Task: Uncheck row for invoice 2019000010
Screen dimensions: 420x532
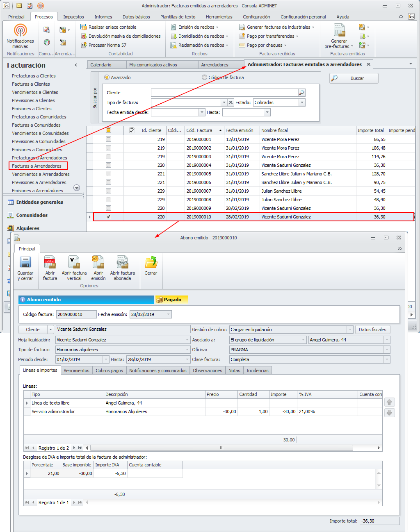Action: point(108,217)
